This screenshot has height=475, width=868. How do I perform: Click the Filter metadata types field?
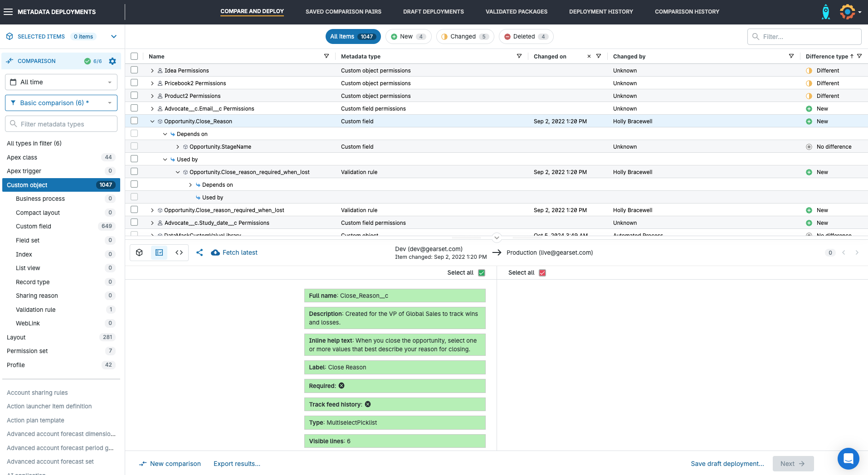61,124
